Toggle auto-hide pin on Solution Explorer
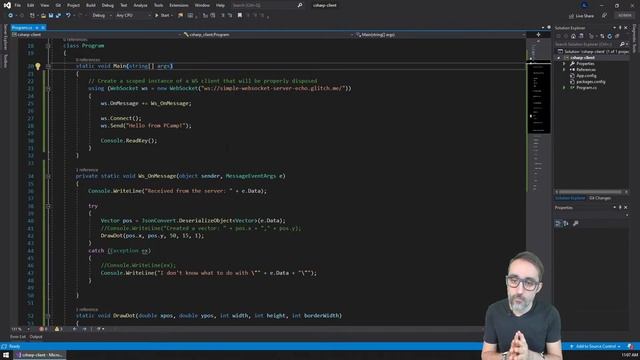This screenshot has width=640, height=360. pyautogui.click(x=620, y=28)
